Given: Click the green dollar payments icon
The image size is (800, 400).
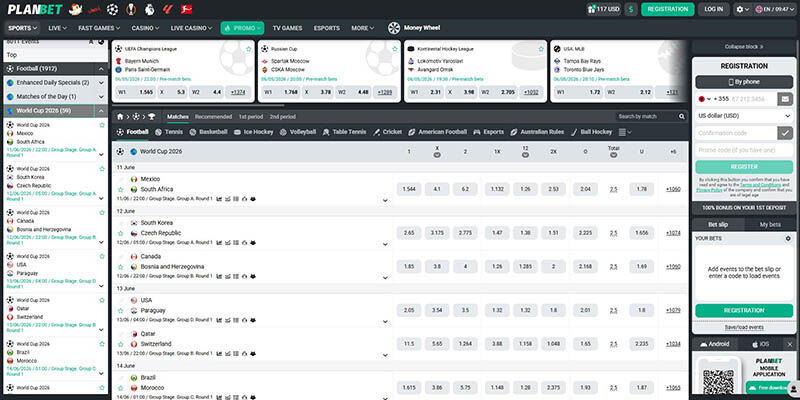Looking at the screenshot, I should click(631, 9).
